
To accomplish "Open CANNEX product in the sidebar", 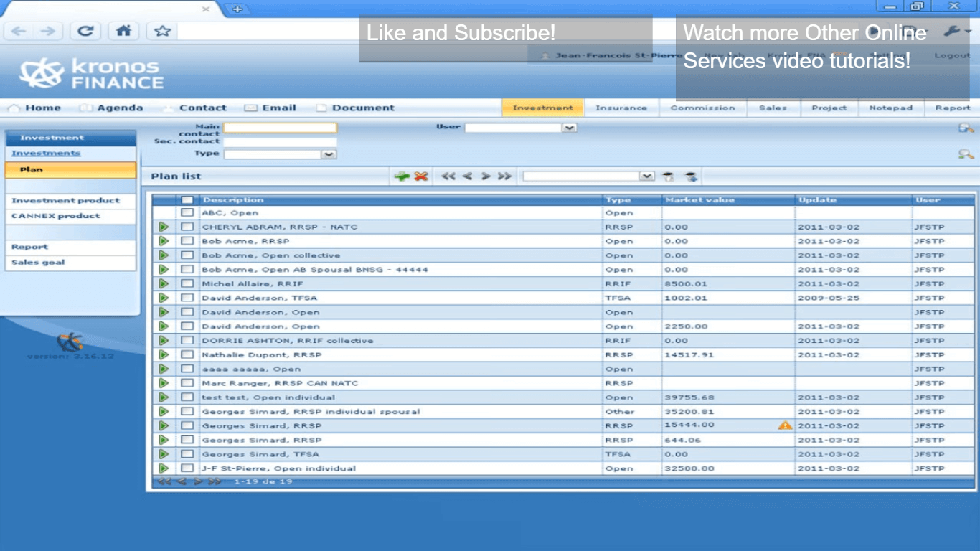I will click(x=56, y=216).
